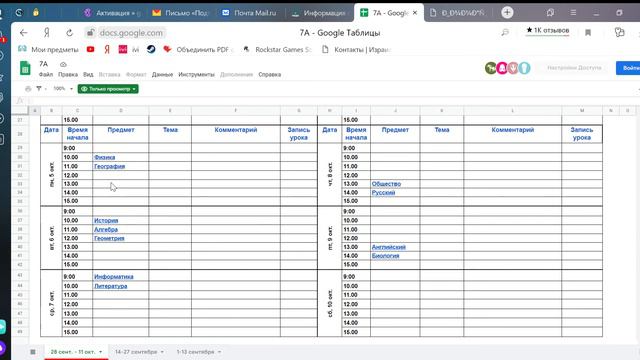
Task: Click the '1К отзывов' rating text
Action: click(547, 31)
